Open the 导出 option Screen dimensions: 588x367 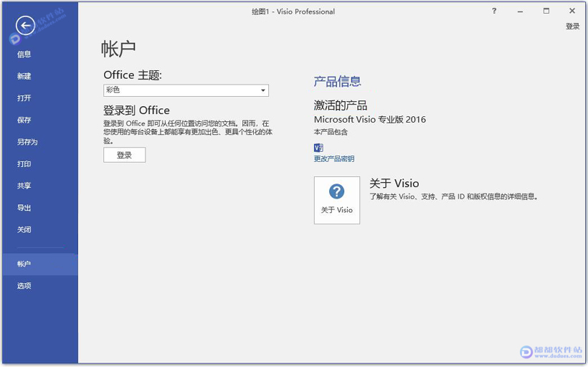tap(24, 208)
